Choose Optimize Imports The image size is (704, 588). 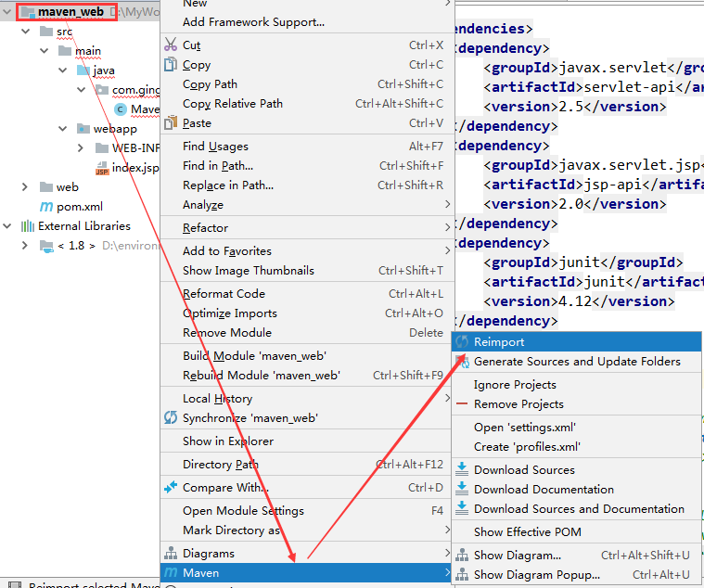(307, 313)
